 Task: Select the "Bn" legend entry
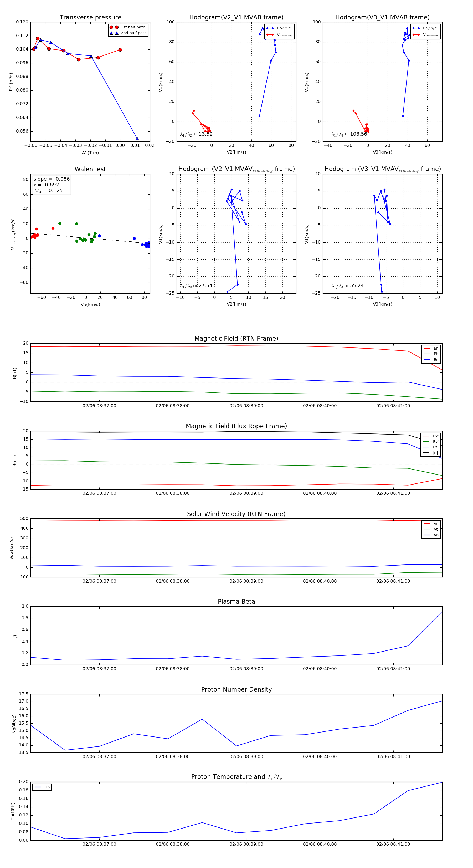coord(431,360)
